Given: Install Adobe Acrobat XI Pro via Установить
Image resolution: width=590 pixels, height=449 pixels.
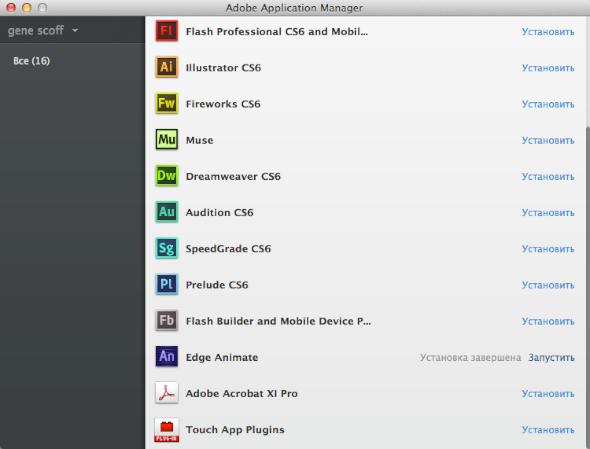Looking at the screenshot, I should coord(548,394).
